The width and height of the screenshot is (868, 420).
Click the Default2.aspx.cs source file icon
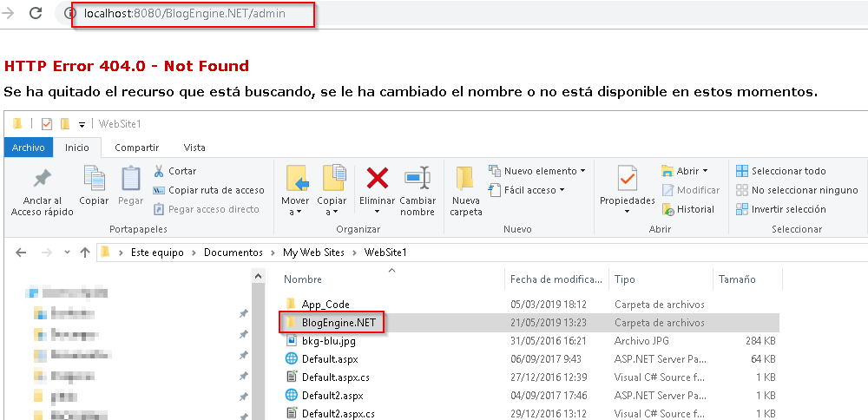[x=291, y=413]
